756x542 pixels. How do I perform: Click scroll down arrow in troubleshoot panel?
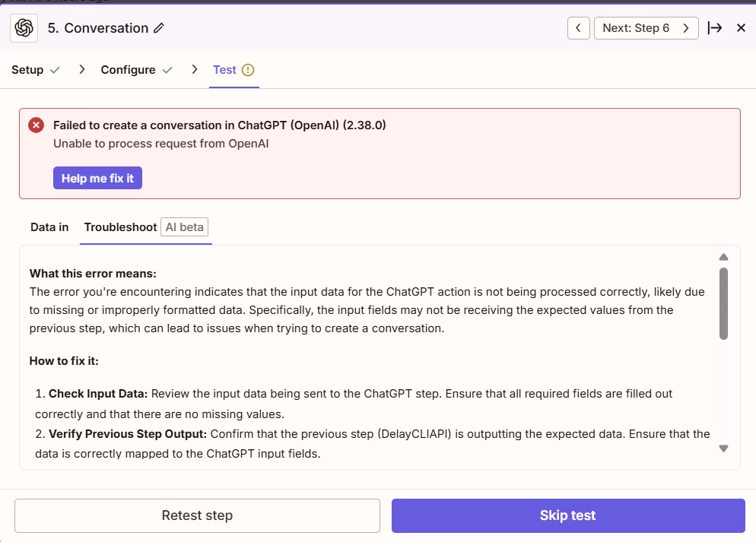(x=724, y=448)
